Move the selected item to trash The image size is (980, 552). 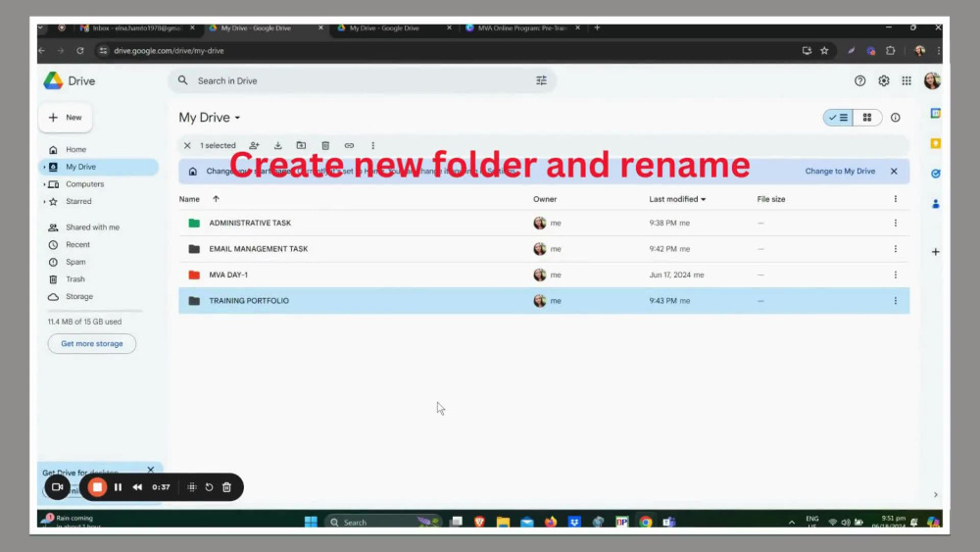click(x=325, y=146)
